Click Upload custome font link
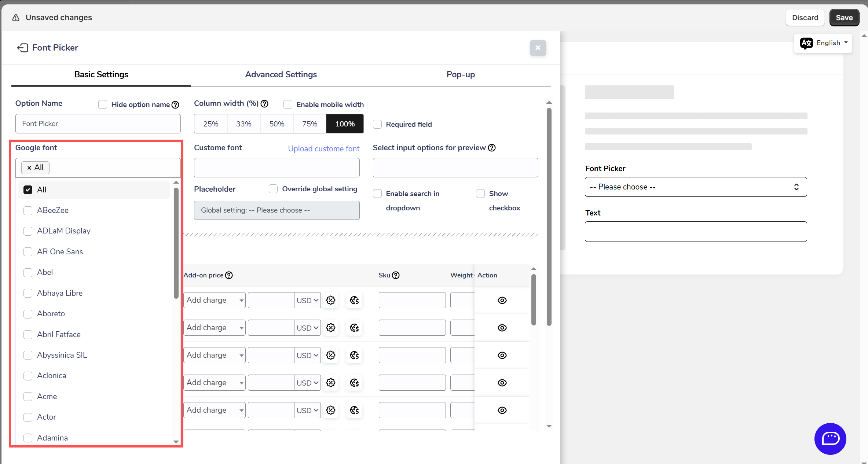The height and width of the screenshot is (464, 868). (323, 148)
